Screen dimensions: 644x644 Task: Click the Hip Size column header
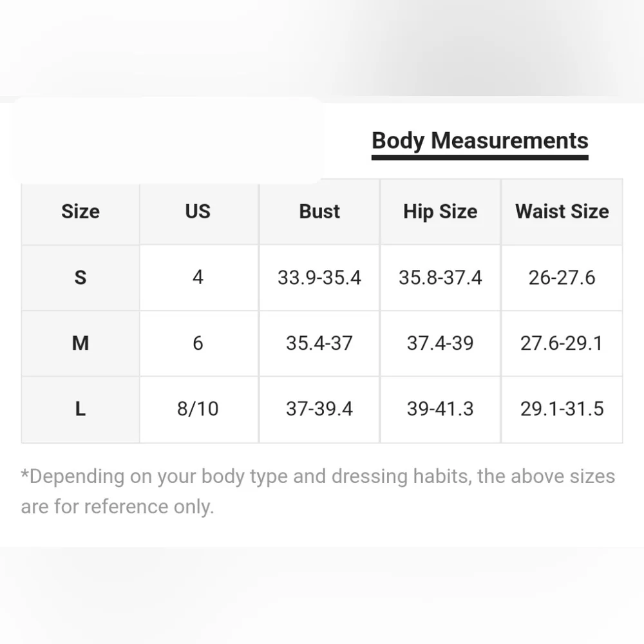440,212
